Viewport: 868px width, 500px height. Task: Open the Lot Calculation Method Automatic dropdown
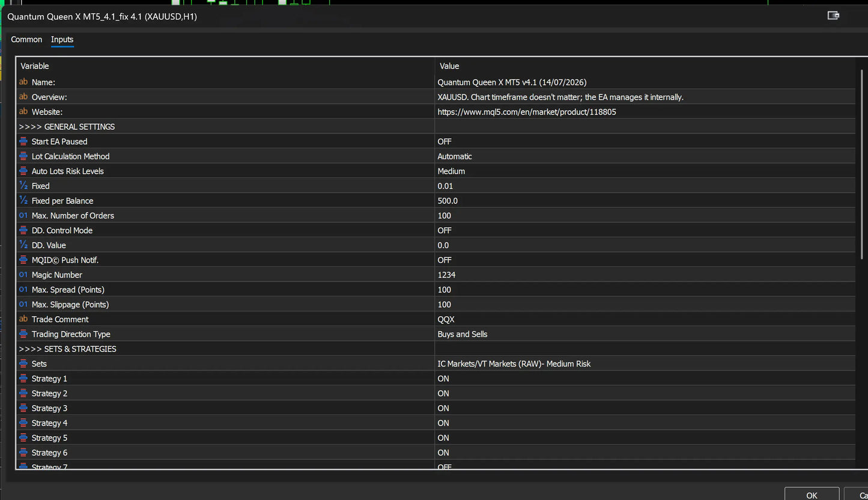coord(645,156)
